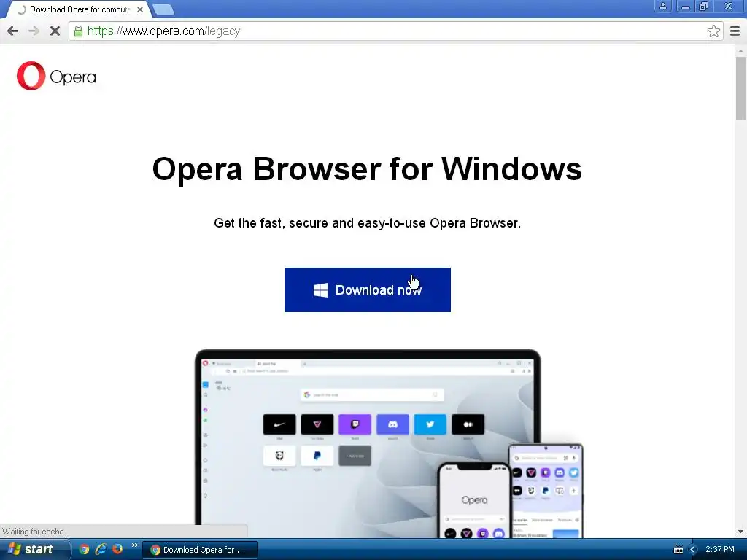Close the Download Opera tab
The height and width of the screenshot is (560, 747).
click(140, 9)
